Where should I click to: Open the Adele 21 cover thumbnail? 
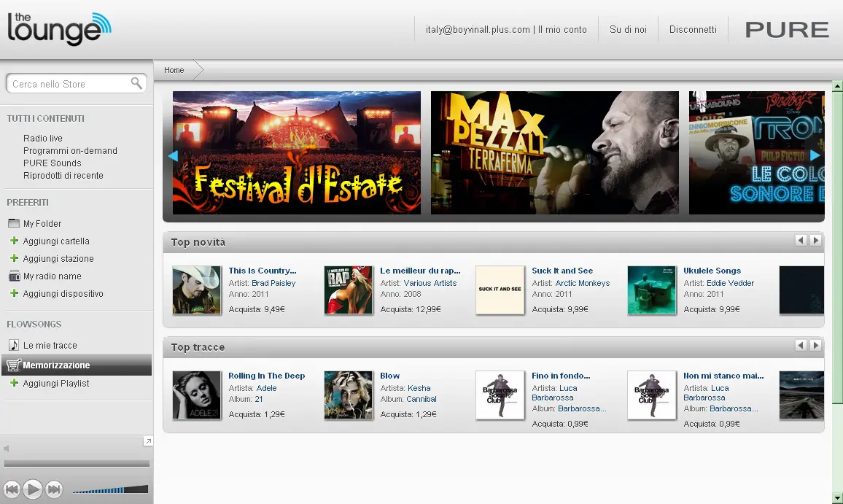[197, 395]
